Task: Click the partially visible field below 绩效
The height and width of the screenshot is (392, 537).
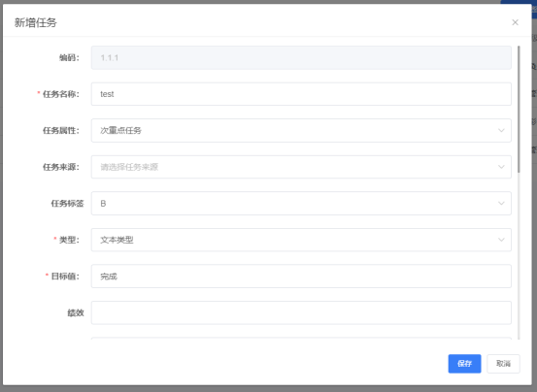Action: (301, 339)
